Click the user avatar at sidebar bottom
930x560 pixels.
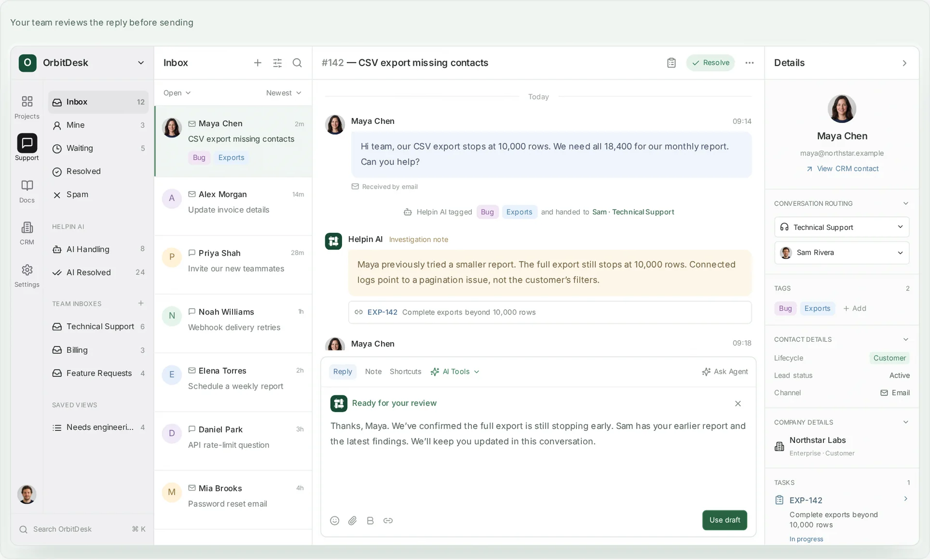27,494
